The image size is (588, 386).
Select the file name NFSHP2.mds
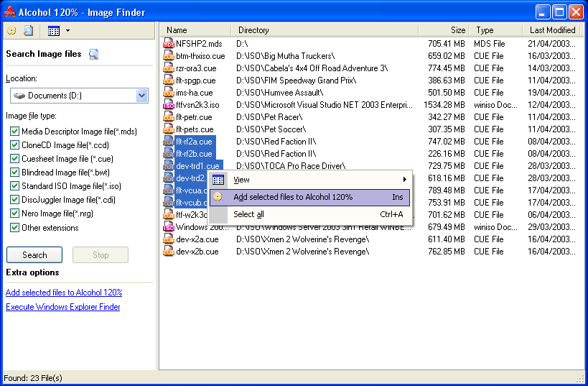coord(199,44)
